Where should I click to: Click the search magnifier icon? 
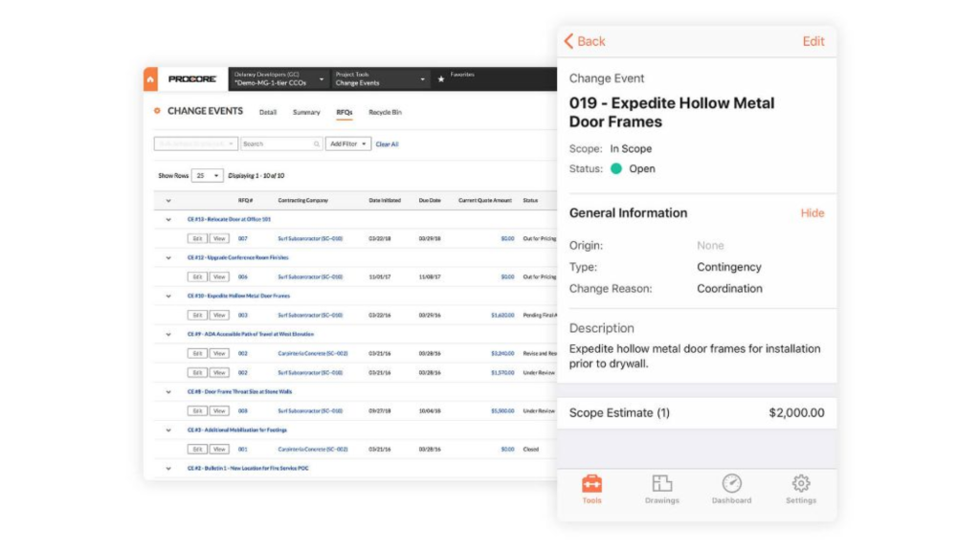[316, 144]
